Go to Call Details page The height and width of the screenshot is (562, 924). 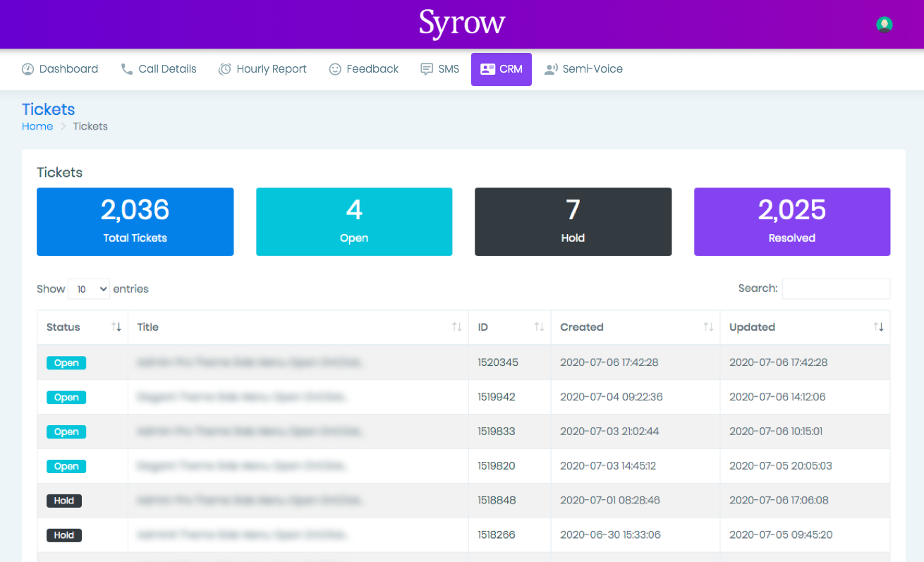tap(159, 69)
